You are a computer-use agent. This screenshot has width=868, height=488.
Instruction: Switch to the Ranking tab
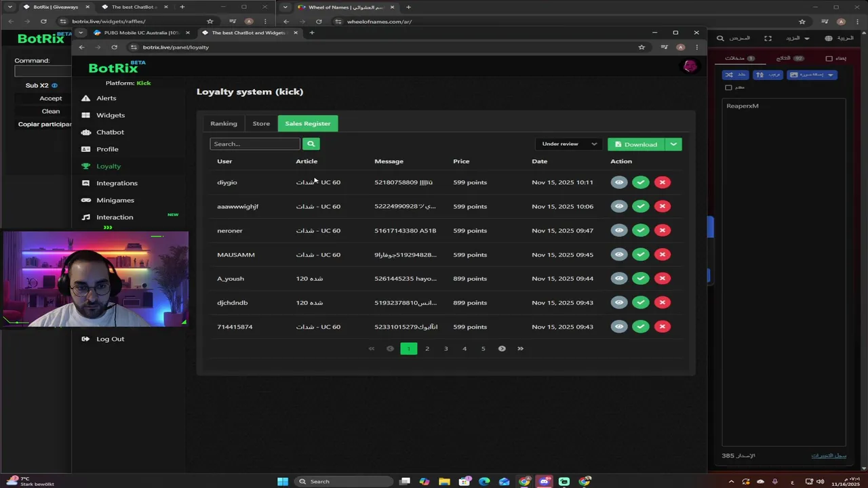click(224, 123)
